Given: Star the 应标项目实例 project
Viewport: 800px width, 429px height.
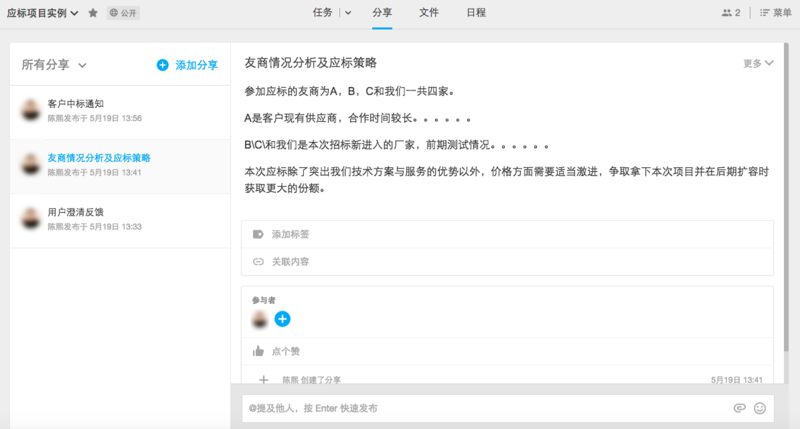Looking at the screenshot, I should tap(93, 13).
